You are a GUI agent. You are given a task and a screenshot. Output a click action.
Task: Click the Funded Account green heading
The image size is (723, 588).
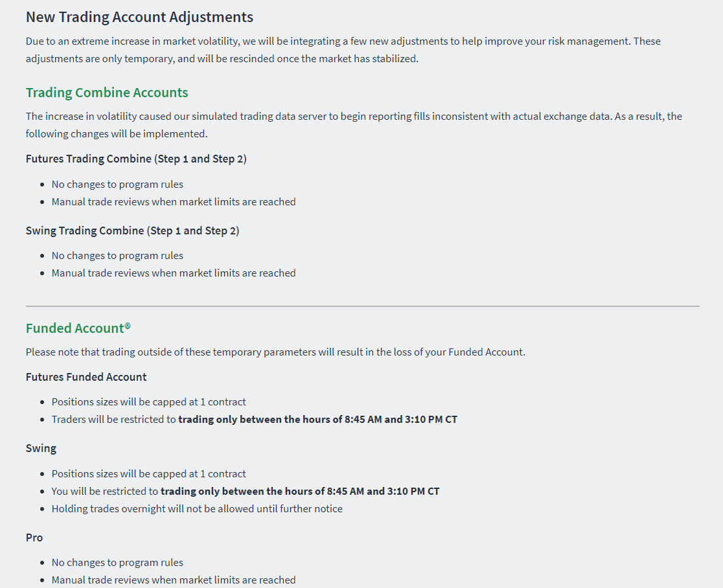click(x=78, y=328)
